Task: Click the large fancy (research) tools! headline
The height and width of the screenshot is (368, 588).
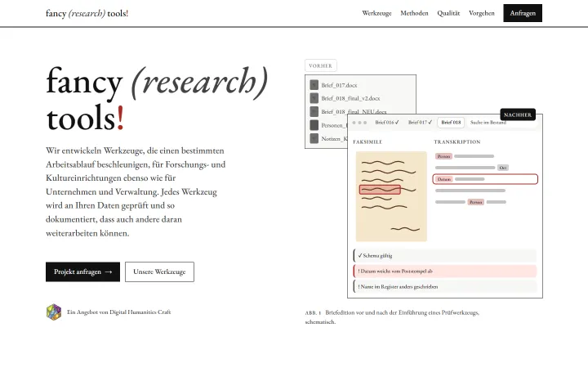Action: (x=157, y=99)
